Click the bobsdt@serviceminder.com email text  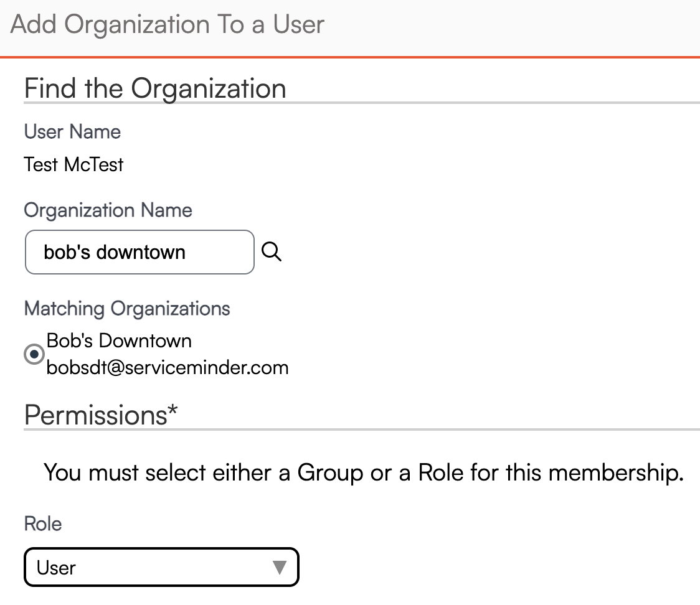(x=168, y=367)
